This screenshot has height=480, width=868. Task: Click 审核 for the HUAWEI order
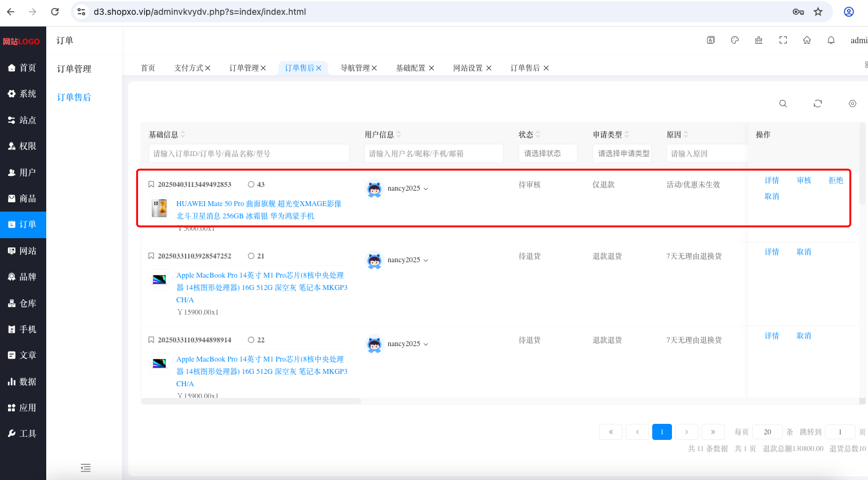(x=804, y=181)
